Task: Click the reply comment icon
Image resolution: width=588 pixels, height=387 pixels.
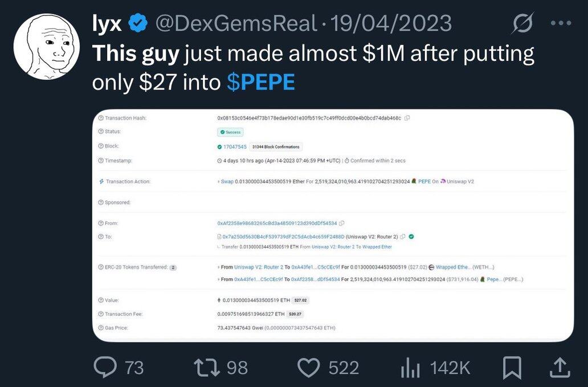Action: point(105,368)
